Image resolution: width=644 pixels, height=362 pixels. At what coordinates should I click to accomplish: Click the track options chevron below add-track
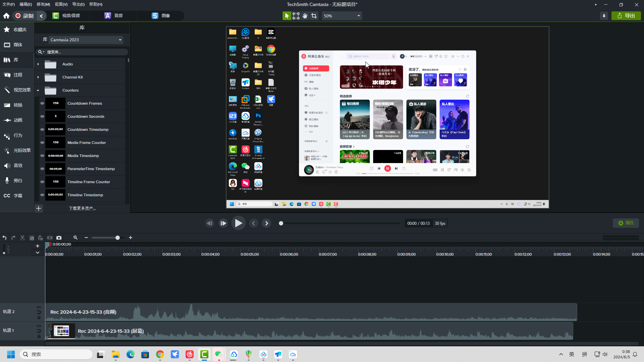38,253
